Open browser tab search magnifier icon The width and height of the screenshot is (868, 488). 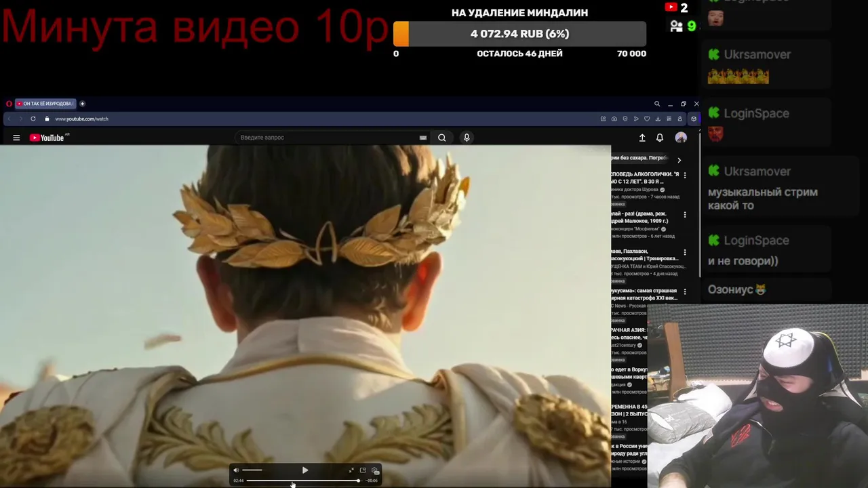point(657,104)
